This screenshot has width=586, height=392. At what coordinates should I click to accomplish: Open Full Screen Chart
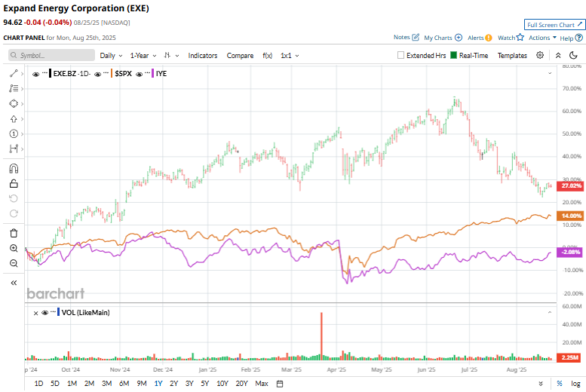click(554, 25)
